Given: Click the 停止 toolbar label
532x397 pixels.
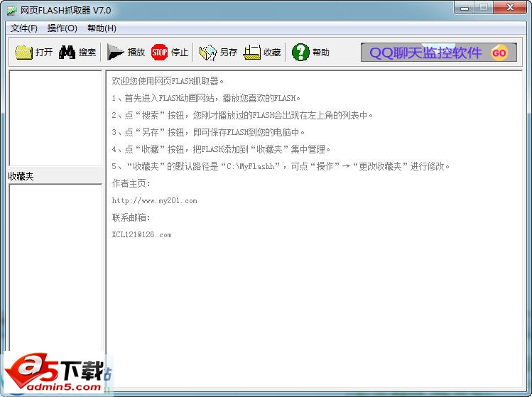Looking at the screenshot, I should [x=180, y=53].
